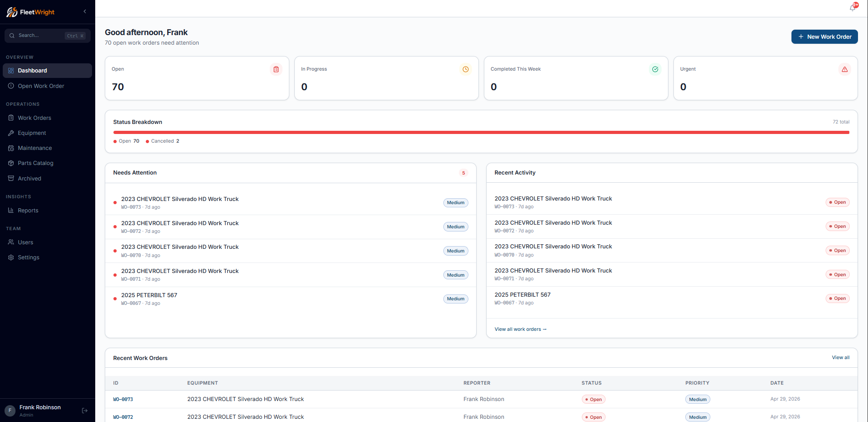Open the Users page
The image size is (868, 422).
pyautogui.click(x=47, y=242)
